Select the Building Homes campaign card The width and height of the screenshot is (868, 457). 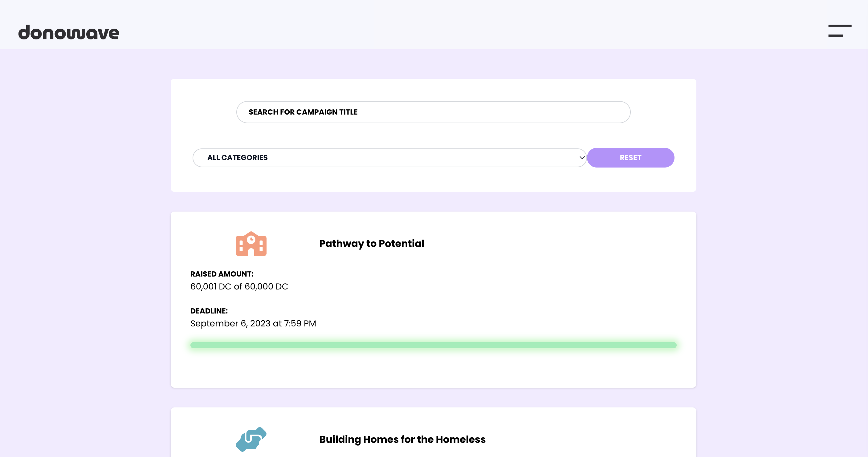[x=433, y=432]
